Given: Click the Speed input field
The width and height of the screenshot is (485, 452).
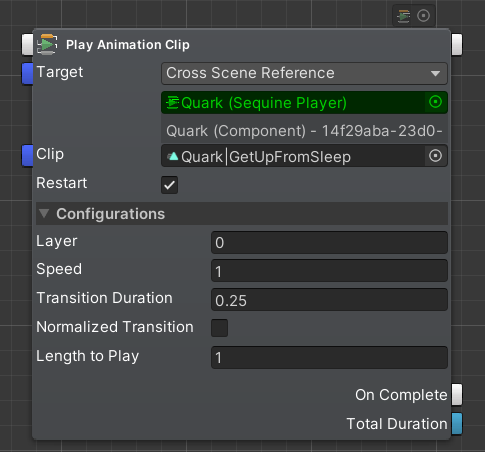Looking at the screenshot, I should point(329,271).
